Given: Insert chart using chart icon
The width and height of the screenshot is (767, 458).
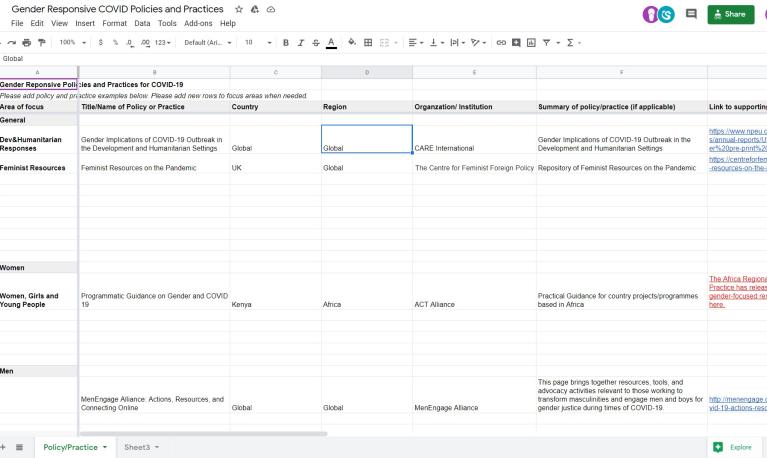Looking at the screenshot, I should click(531, 43).
